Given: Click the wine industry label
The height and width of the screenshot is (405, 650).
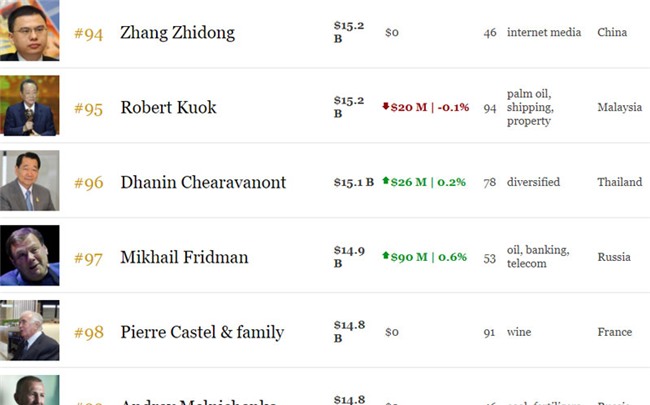Looking at the screenshot, I should click(x=519, y=332).
